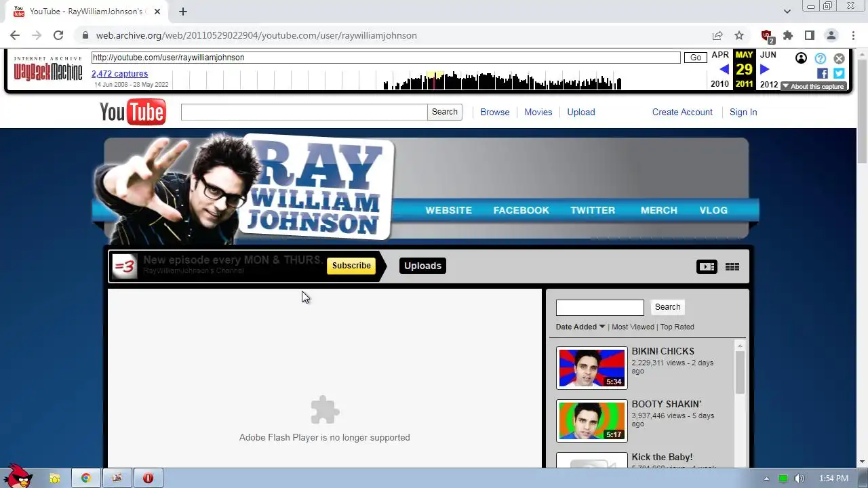Open Chrome from the taskbar
The height and width of the screenshot is (488, 868).
pos(86,479)
